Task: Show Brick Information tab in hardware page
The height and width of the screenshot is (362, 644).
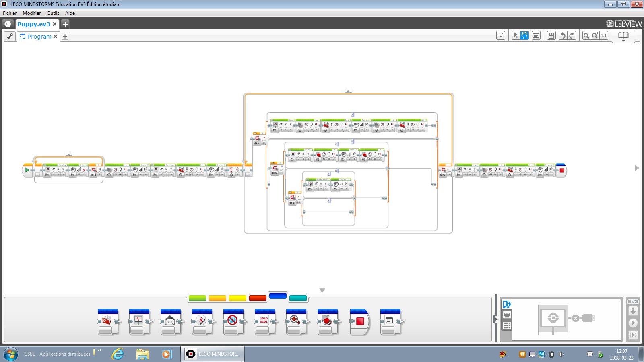Action: click(x=507, y=304)
